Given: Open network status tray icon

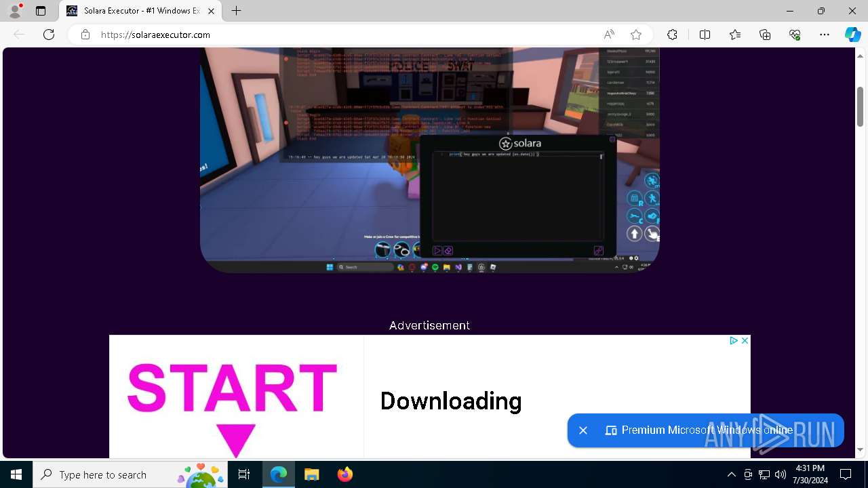Looking at the screenshot, I should pyautogui.click(x=764, y=474).
